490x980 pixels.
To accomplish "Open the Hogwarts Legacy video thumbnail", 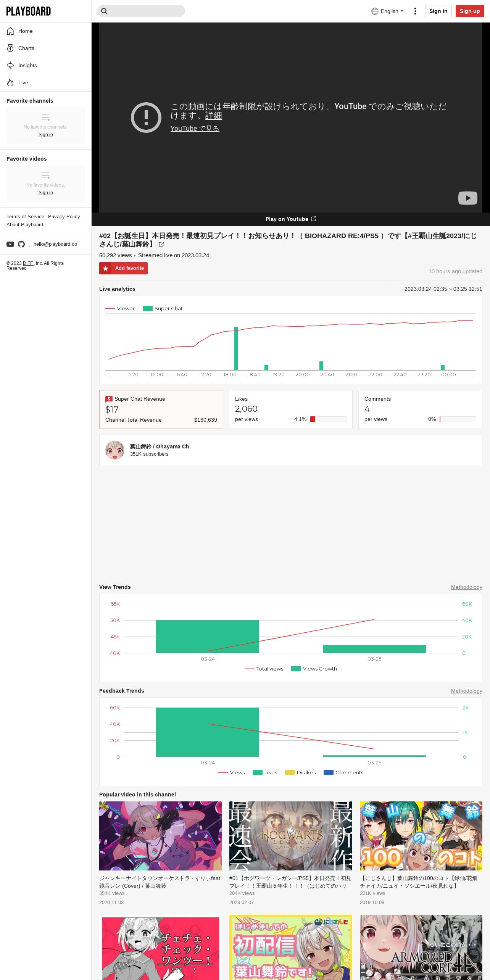I will click(291, 836).
